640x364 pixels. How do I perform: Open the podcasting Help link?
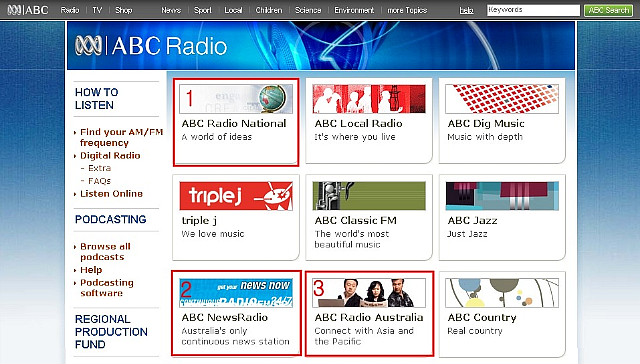[x=91, y=270]
